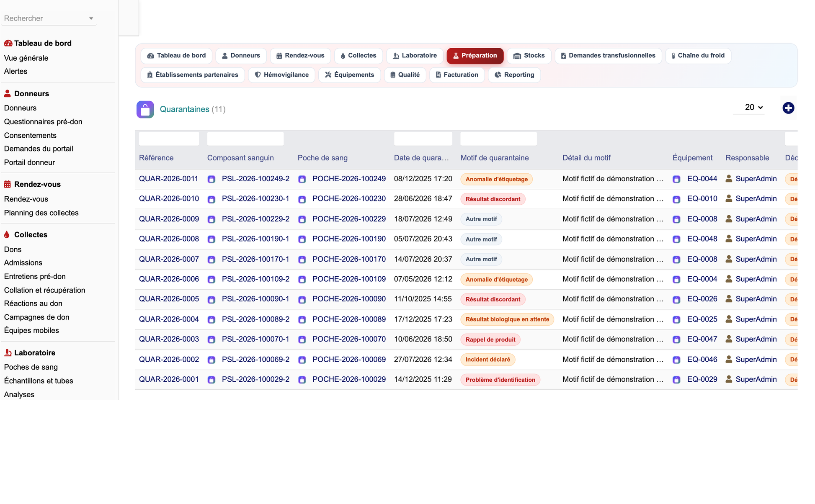Click component icon beside PSL-2026-100089-2

(211, 320)
